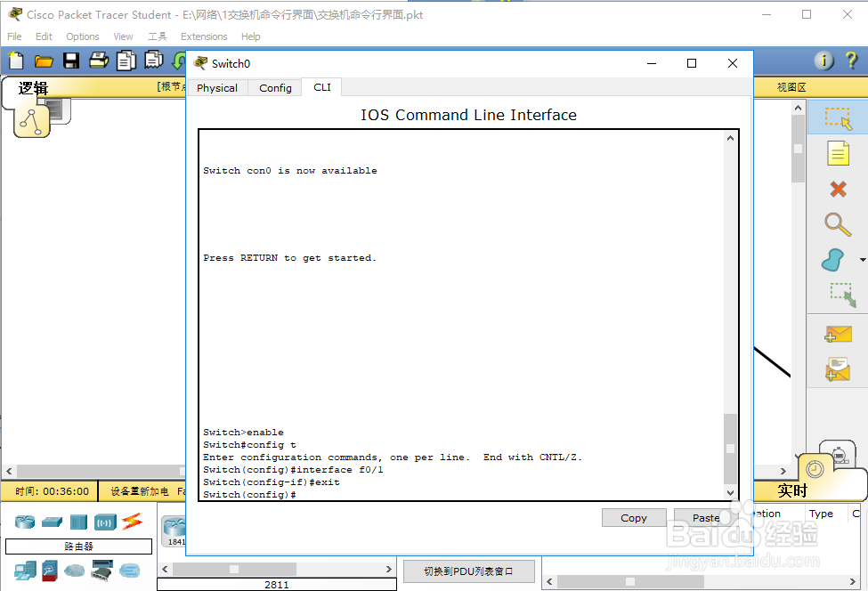The width and height of the screenshot is (868, 591).
Task: Click the CLI vertical scrollbar thumb
Action: click(730, 449)
